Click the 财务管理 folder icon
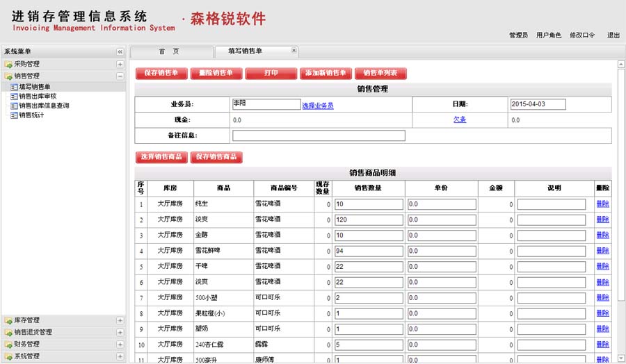Screen dimensions: 626x364 8,344
